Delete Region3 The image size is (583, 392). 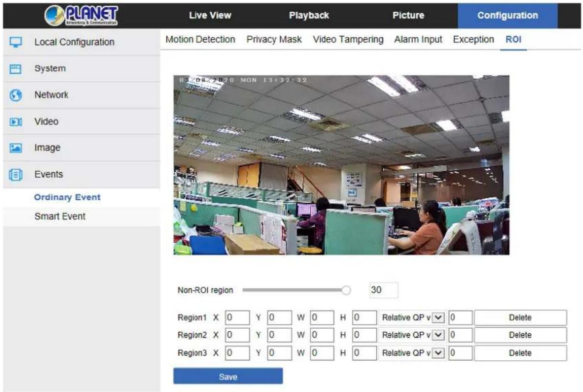point(521,353)
